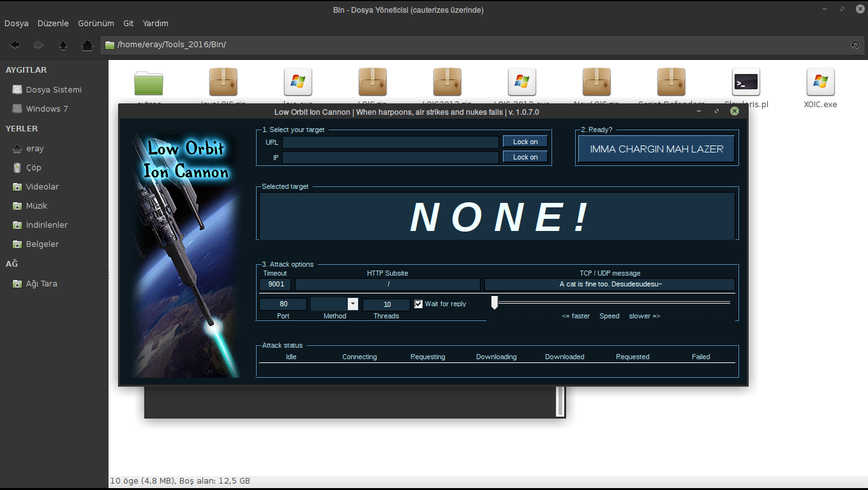Expand the Method dropdown

[353, 304]
